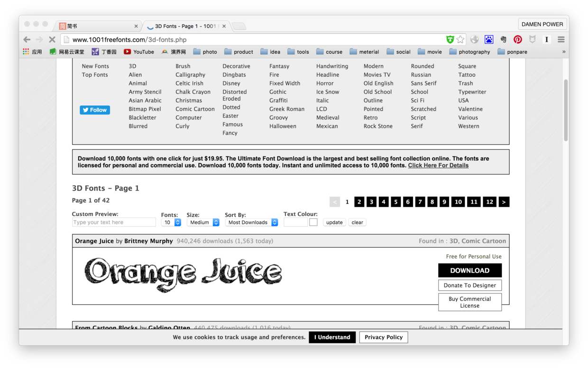Show more bookmarks with the chevron

pos(564,52)
